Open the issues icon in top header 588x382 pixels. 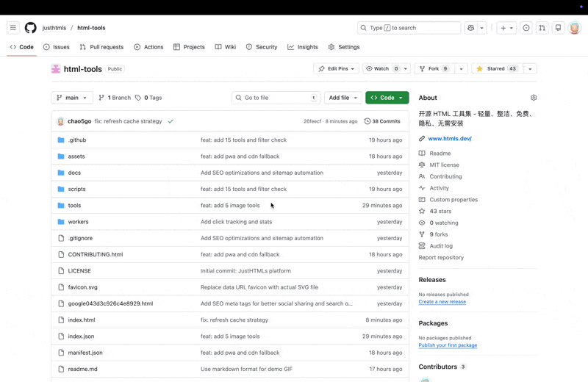click(x=526, y=28)
